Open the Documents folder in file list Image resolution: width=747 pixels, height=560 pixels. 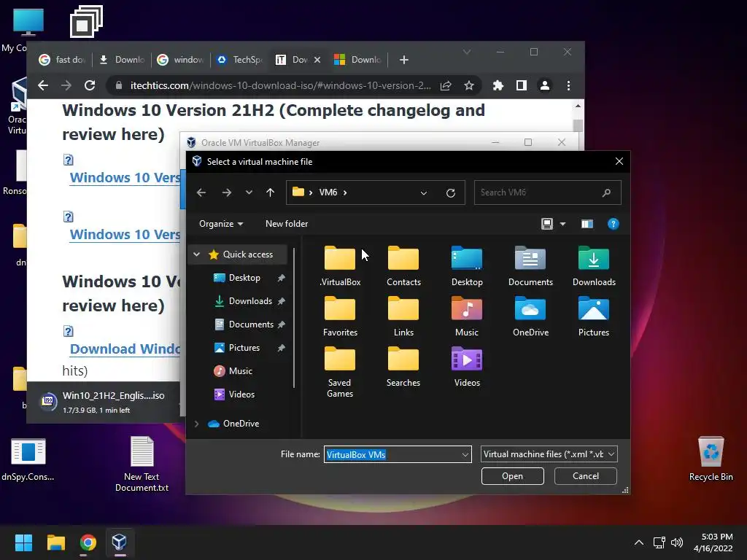point(530,266)
